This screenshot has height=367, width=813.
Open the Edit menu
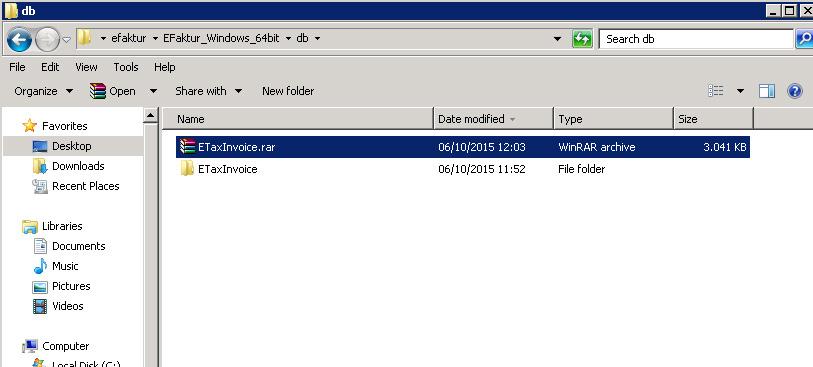[x=50, y=67]
